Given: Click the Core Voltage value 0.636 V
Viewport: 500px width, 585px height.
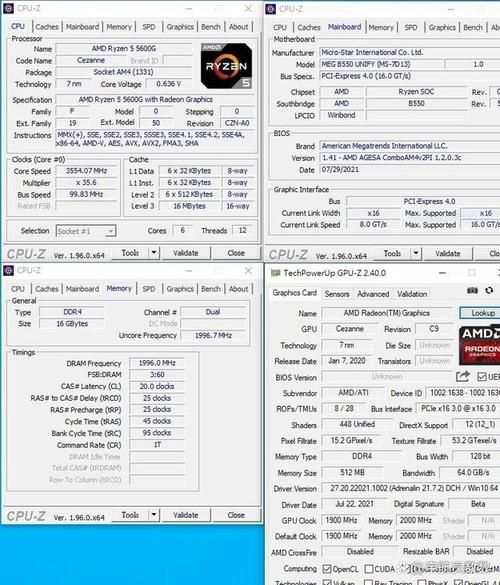Looking at the screenshot, I should tap(169, 84).
